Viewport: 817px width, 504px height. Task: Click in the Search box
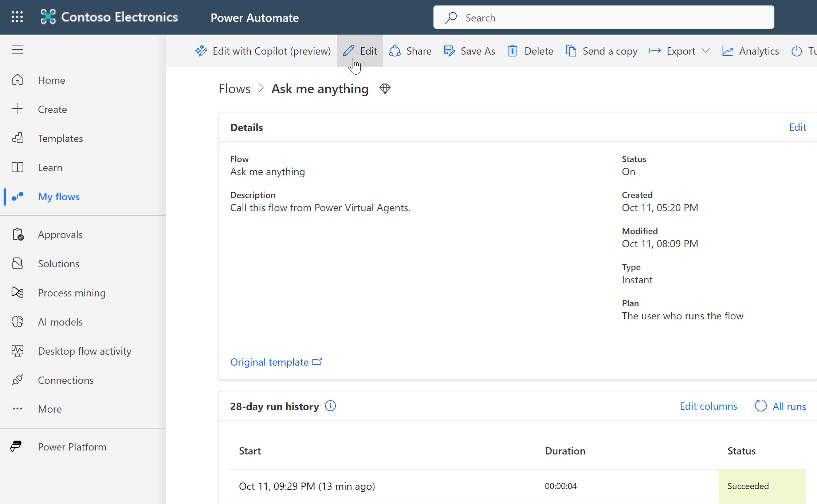[604, 17]
